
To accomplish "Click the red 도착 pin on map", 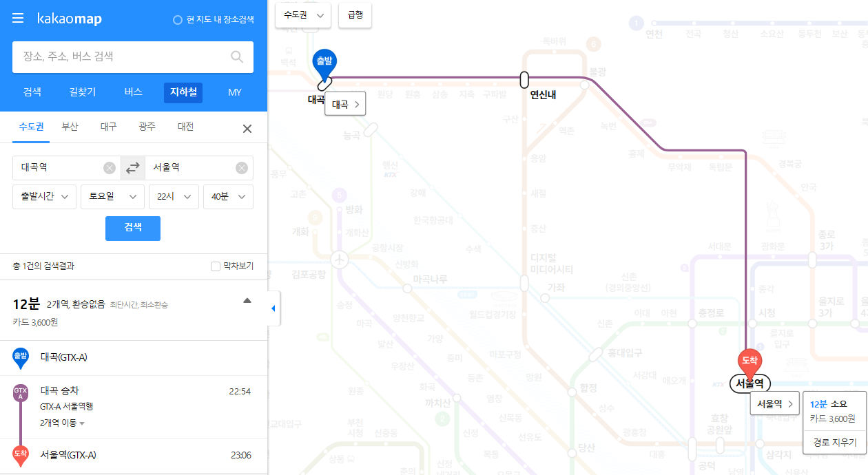I will [x=750, y=364].
